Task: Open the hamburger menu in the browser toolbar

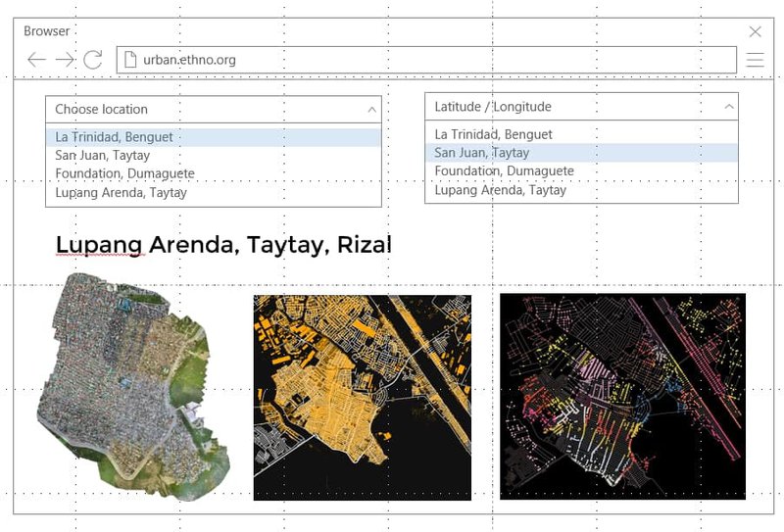Action: pyautogui.click(x=755, y=60)
